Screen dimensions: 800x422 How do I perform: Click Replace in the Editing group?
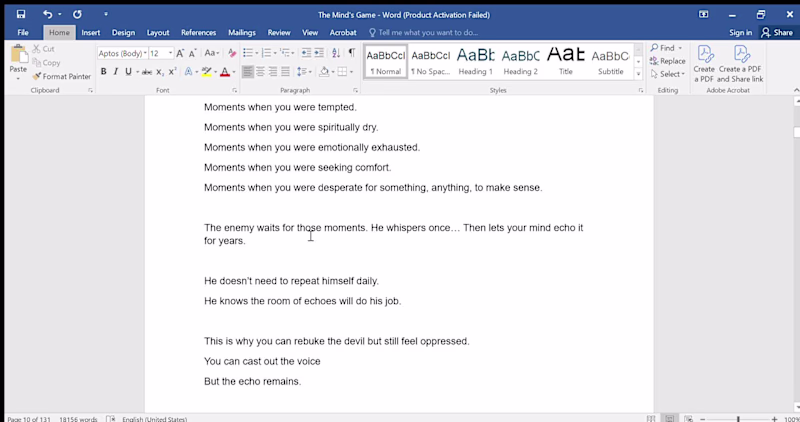668,61
